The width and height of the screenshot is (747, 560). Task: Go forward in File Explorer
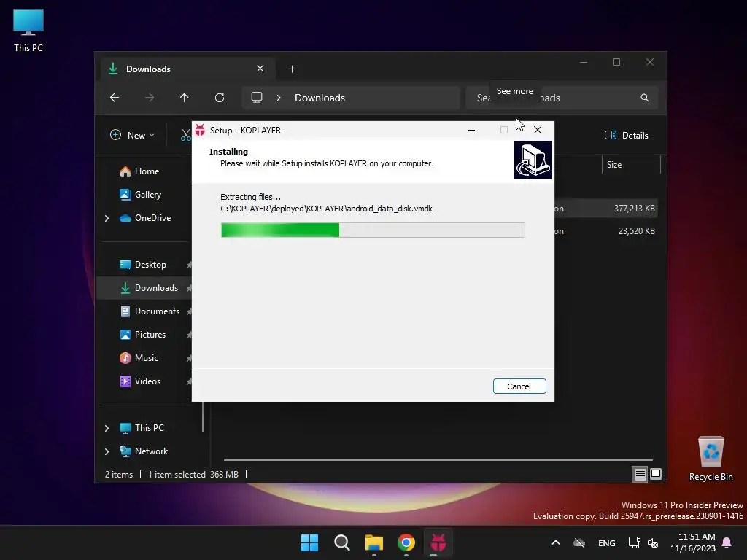[x=150, y=98]
